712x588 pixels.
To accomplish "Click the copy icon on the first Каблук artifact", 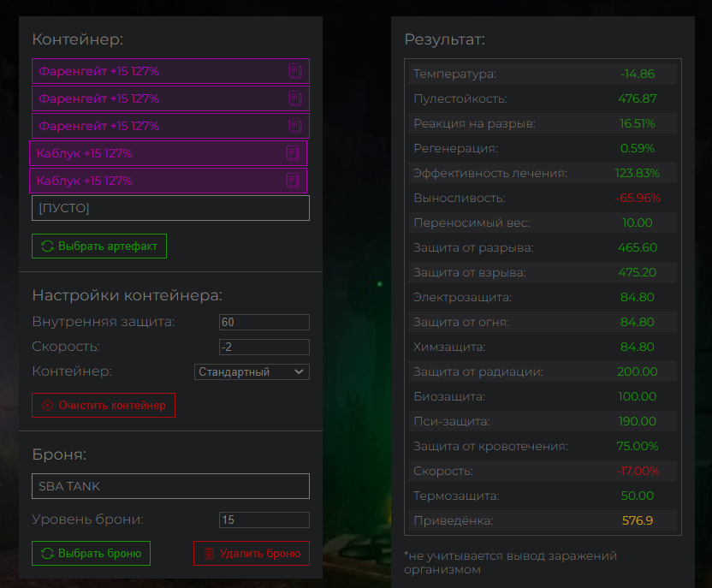I will click(x=293, y=153).
